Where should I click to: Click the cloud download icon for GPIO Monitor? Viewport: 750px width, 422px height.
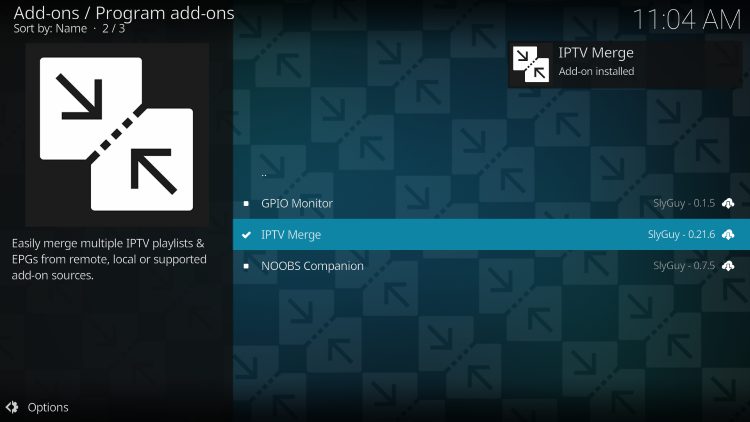pyautogui.click(x=728, y=203)
